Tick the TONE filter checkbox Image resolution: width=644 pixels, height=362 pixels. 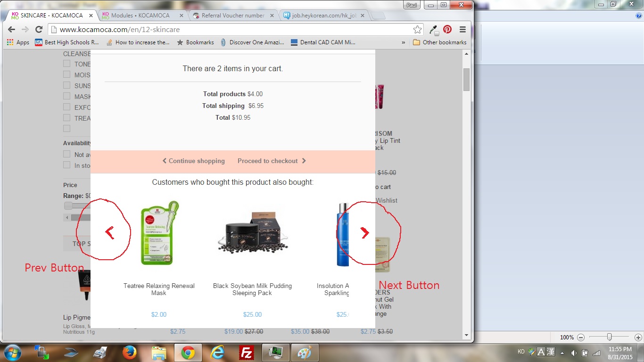(x=67, y=64)
